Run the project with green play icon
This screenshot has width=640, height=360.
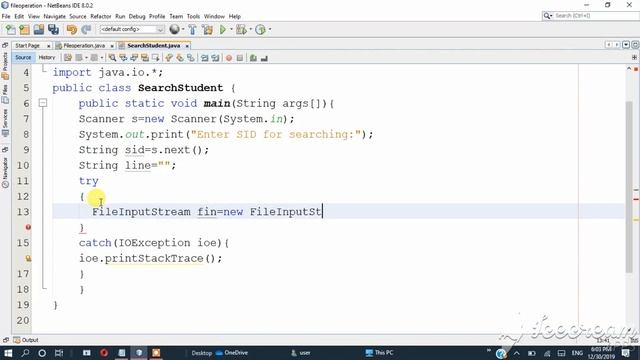tap(223, 29)
